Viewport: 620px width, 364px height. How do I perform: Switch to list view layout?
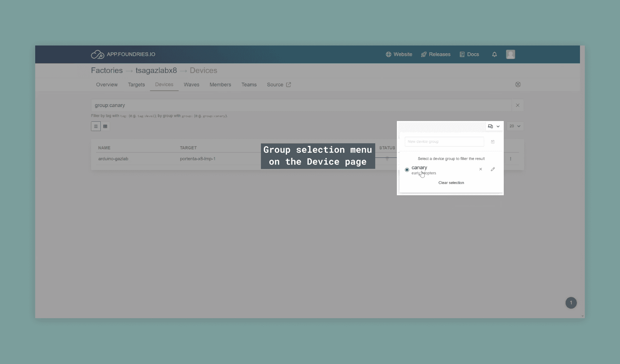96,126
